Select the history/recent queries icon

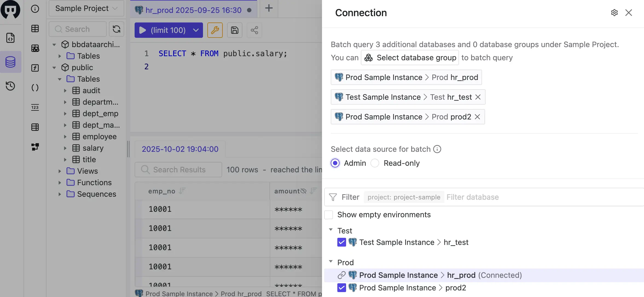(x=10, y=86)
